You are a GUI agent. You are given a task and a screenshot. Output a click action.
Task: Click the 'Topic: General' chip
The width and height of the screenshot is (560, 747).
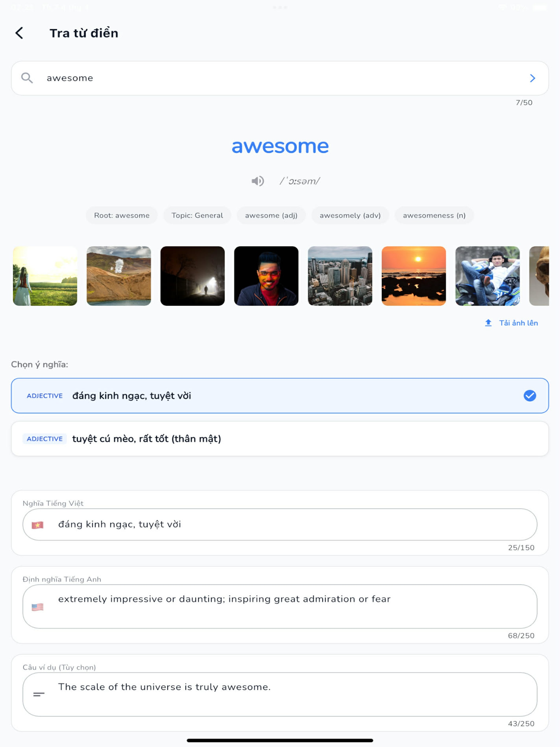(x=197, y=216)
